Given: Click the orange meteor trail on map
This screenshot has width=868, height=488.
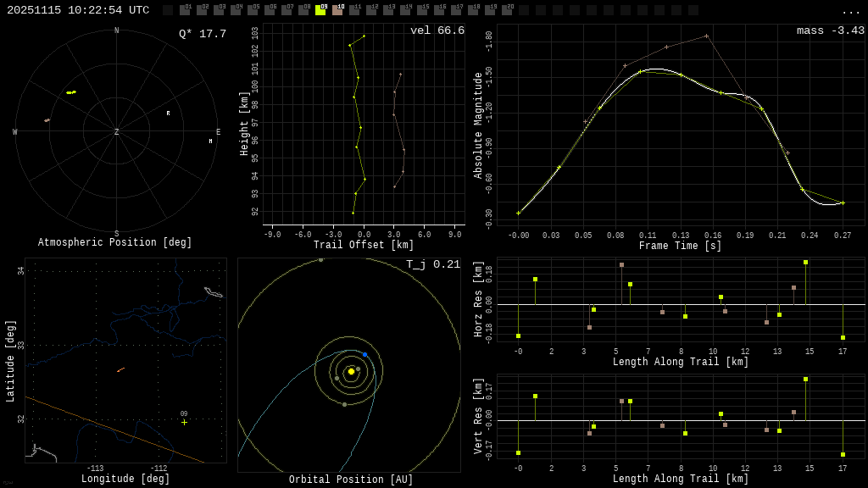Looking at the screenshot, I should [x=120, y=369].
